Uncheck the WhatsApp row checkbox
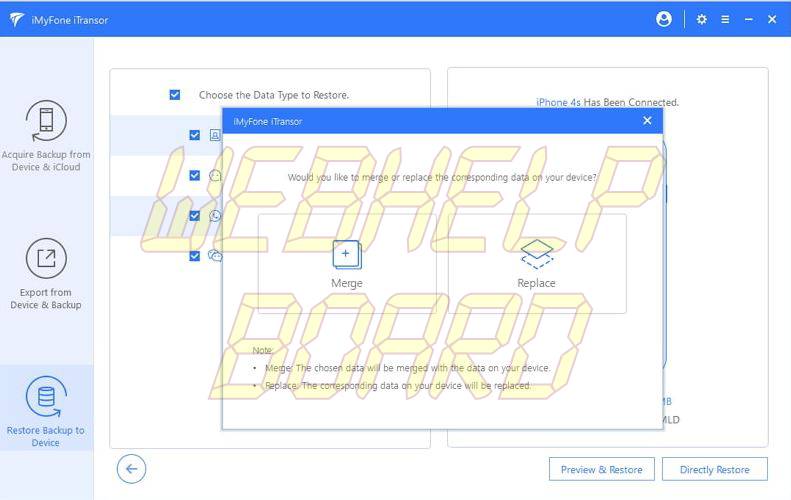The height and width of the screenshot is (500, 791). pyautogui.click(x=194, y=216)
